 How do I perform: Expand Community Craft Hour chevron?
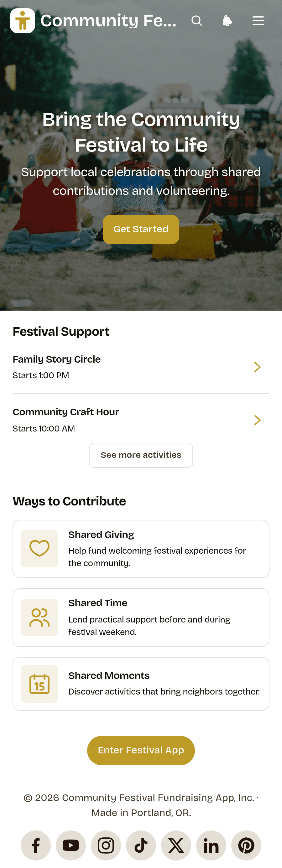257,420
